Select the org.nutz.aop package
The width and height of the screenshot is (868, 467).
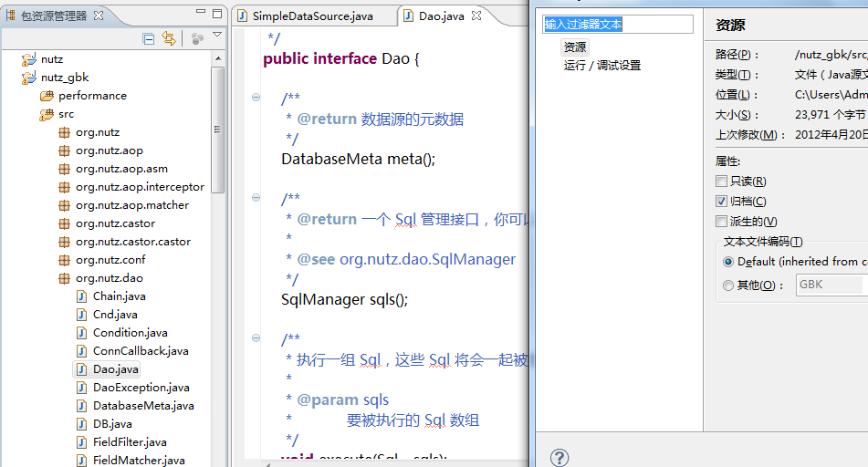point(109,150)
